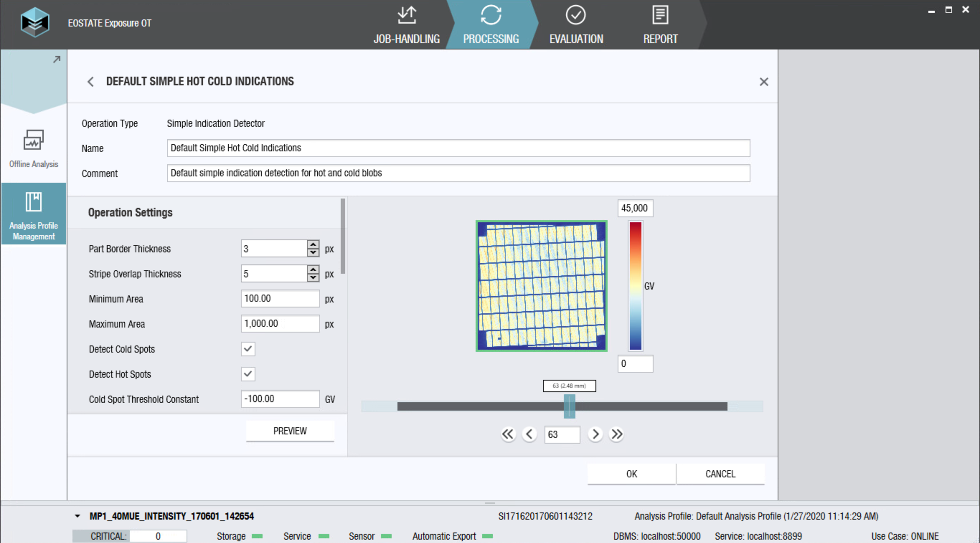Click the PREVIEW button
This screenshot has width=980, height=543.
pyautogui.click(x=290, y=431)
